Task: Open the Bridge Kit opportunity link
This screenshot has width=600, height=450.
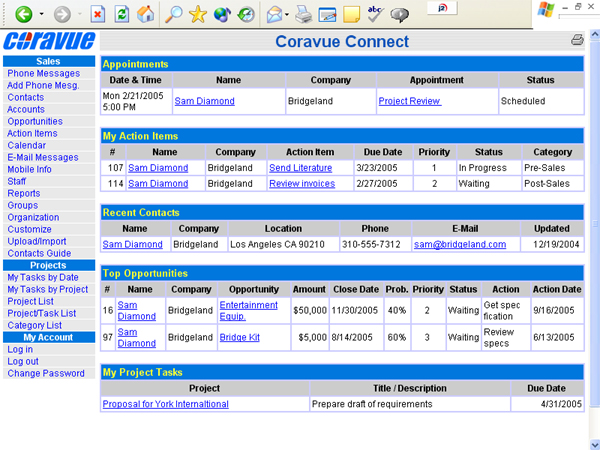Action: 240,337
